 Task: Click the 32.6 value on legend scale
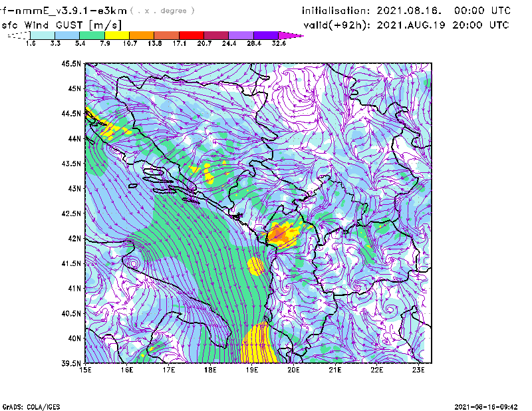(278, 43)
